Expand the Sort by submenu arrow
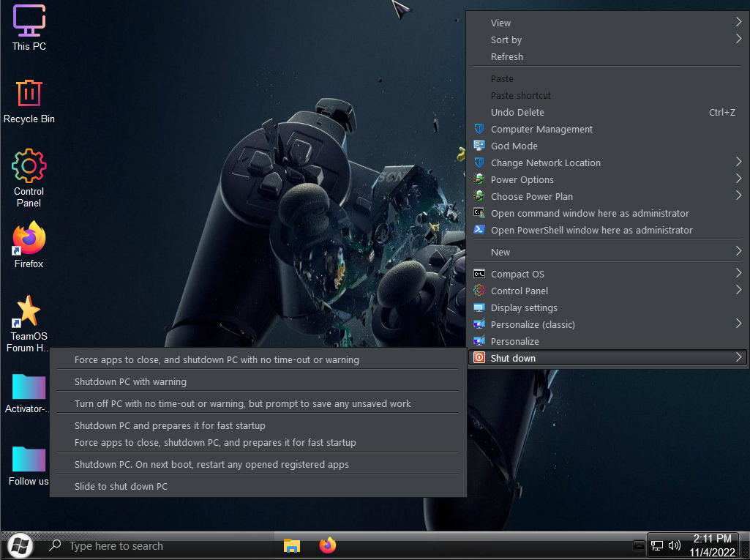The width and height of the screenshot is (750, 560). coord(738,39)
